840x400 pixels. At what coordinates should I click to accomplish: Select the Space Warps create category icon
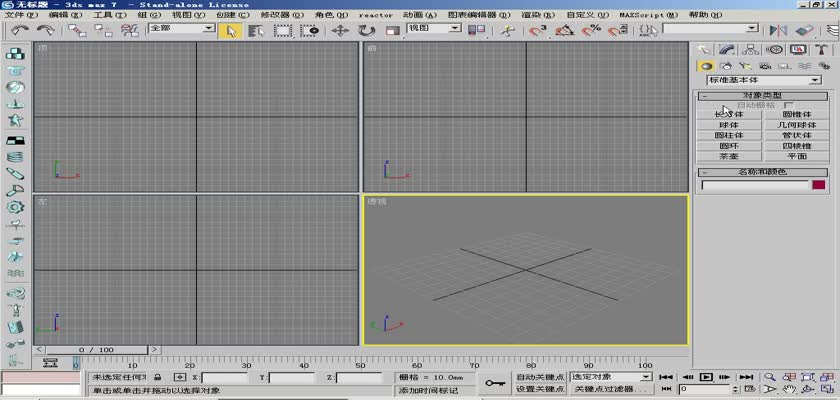[804, 66]
